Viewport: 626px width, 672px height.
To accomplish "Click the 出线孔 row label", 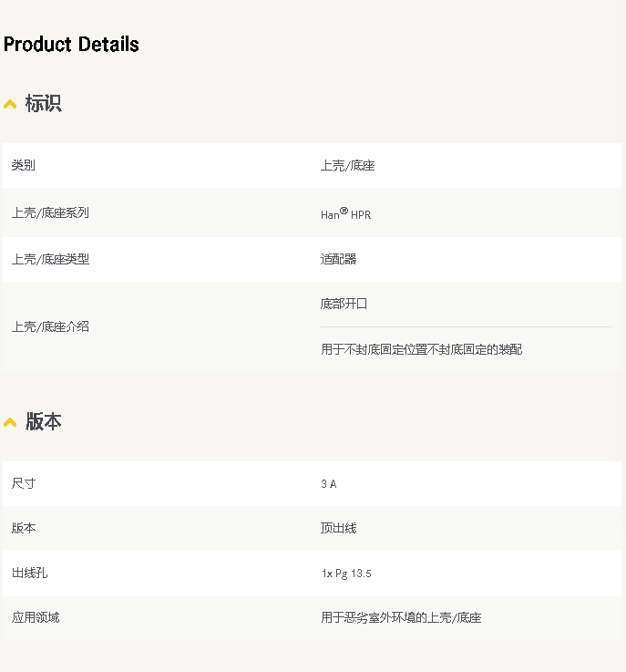I will [29, 573].
